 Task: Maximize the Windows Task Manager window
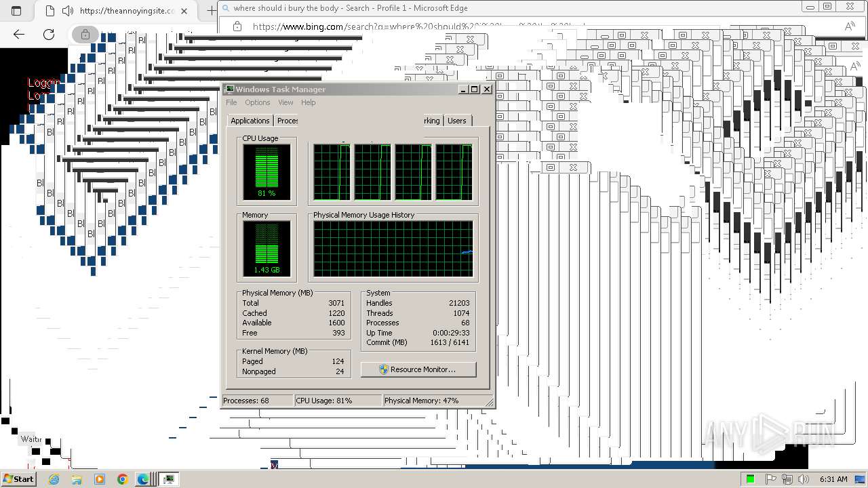click(475, 89)
